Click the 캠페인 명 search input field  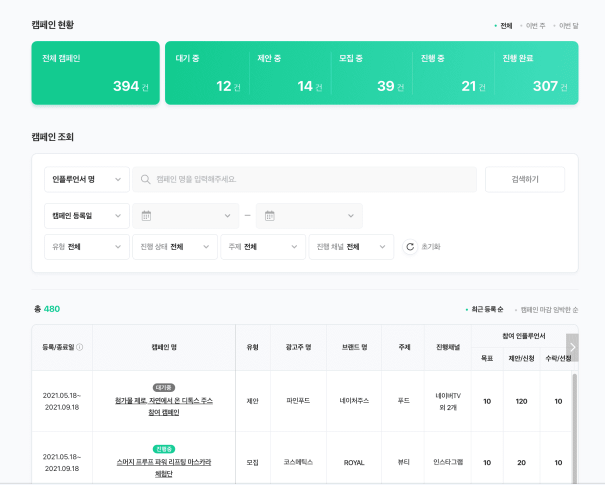point(304,179)
